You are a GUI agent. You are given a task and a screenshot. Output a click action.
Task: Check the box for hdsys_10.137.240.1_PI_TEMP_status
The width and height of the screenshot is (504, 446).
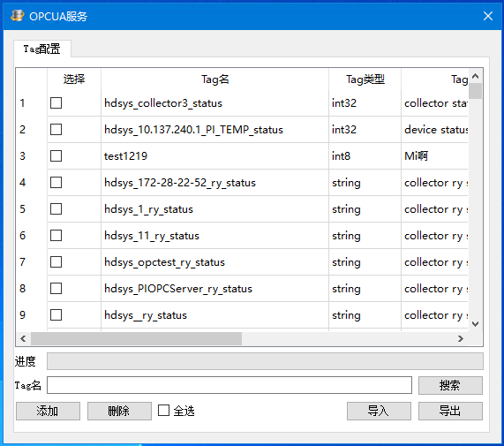(x=56, y=130)
